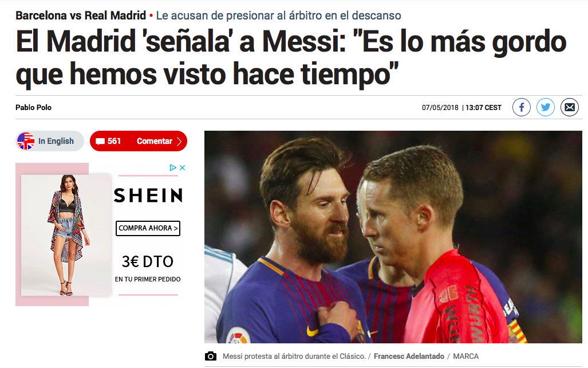Close the SHEIN ad with X icon
The image size is (588, 368).
click(x=182, y=167)
